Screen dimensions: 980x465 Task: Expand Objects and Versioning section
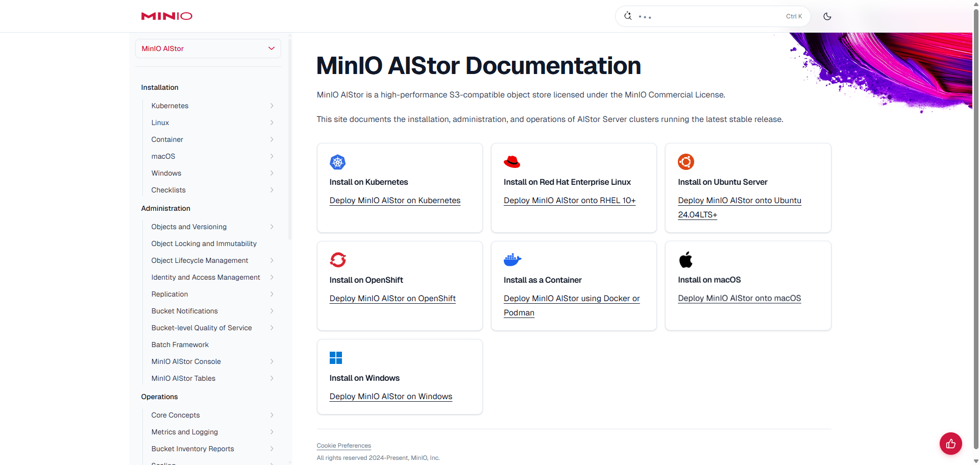272,227
